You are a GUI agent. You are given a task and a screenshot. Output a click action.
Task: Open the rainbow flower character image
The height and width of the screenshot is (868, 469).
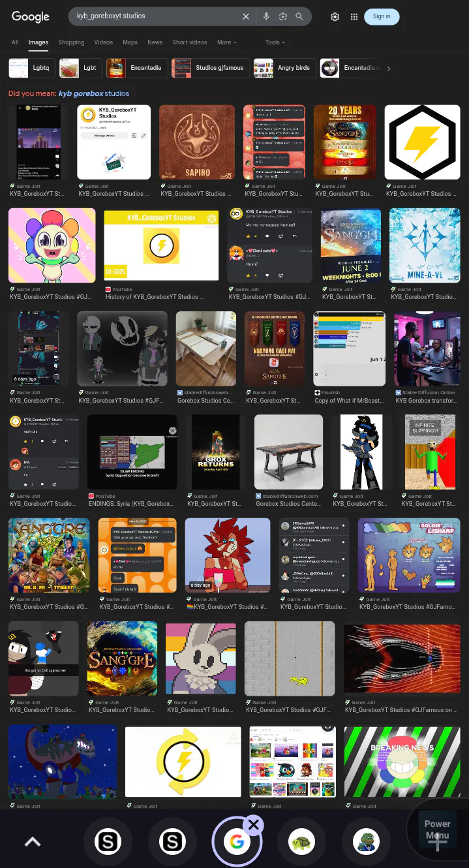coord(52,245)
